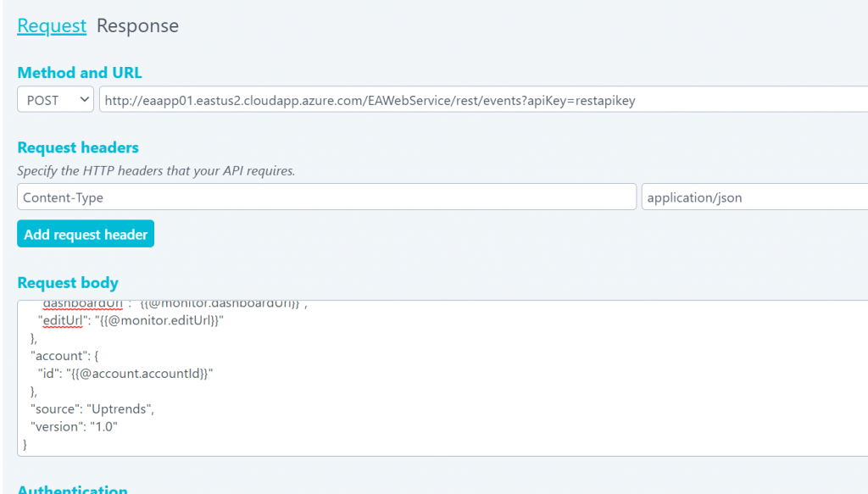Open the Response tab

137,26
